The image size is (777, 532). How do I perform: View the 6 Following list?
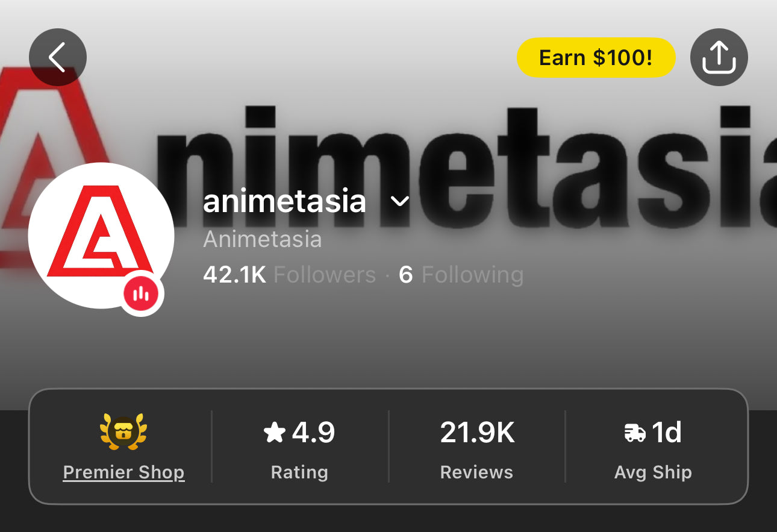point(461,275)
